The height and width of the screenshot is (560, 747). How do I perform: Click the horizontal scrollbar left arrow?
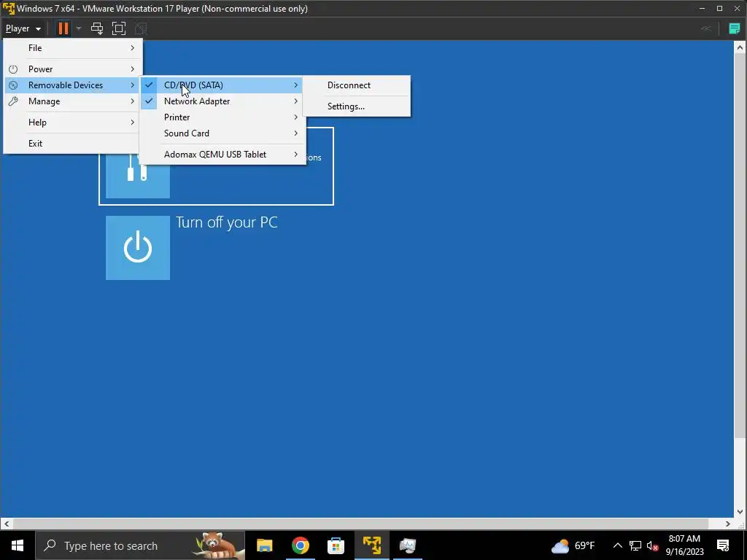click(x=6, y=524)
